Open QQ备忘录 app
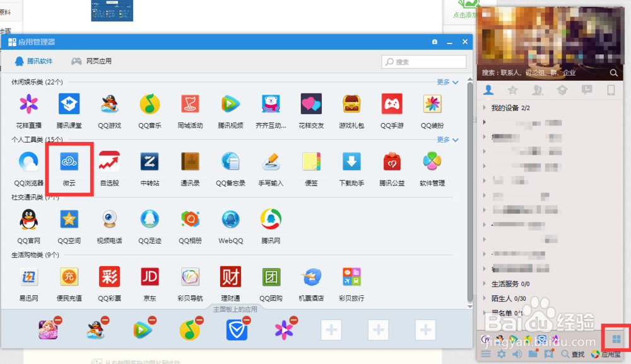This screenshot has width=631, height=364. point(230,161)
